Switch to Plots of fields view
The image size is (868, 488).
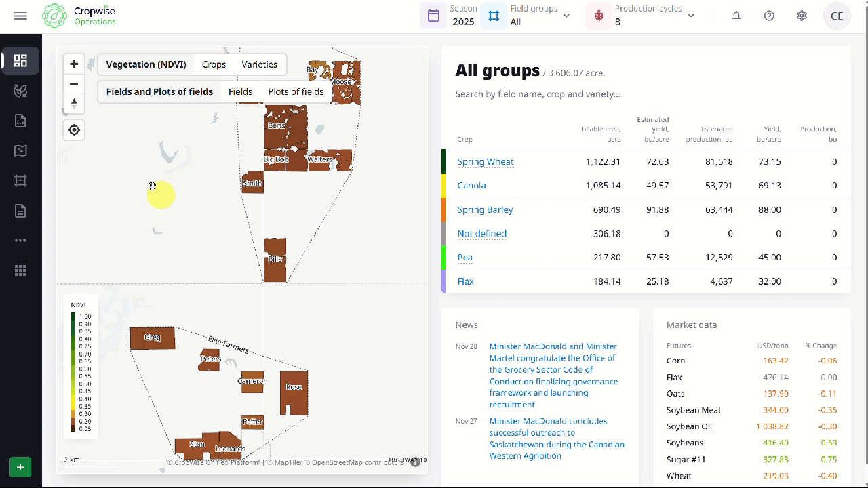296,91
